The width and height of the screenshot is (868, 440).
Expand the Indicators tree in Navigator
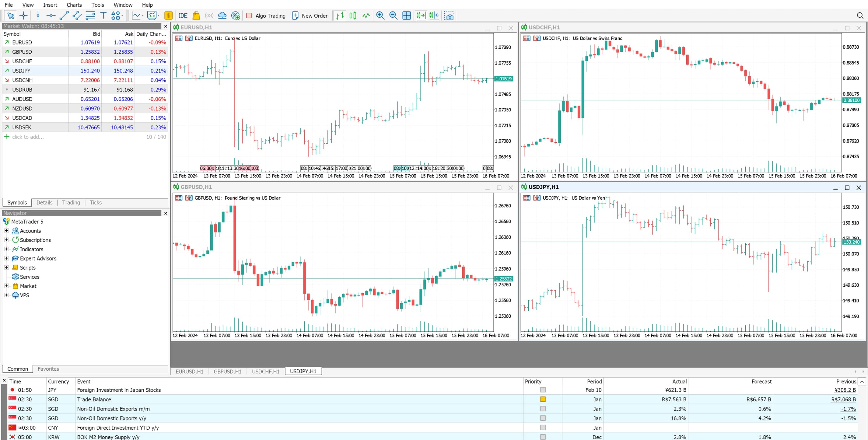(x=6, y=249)
